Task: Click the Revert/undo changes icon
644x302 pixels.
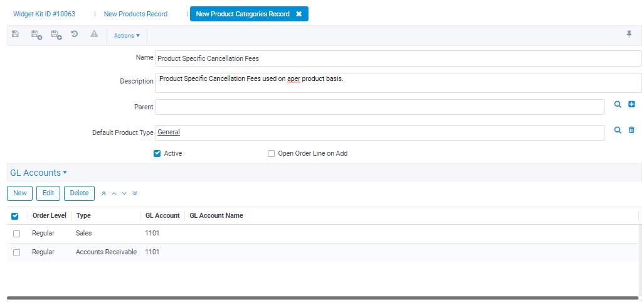Action: click(x=75, y=34)
